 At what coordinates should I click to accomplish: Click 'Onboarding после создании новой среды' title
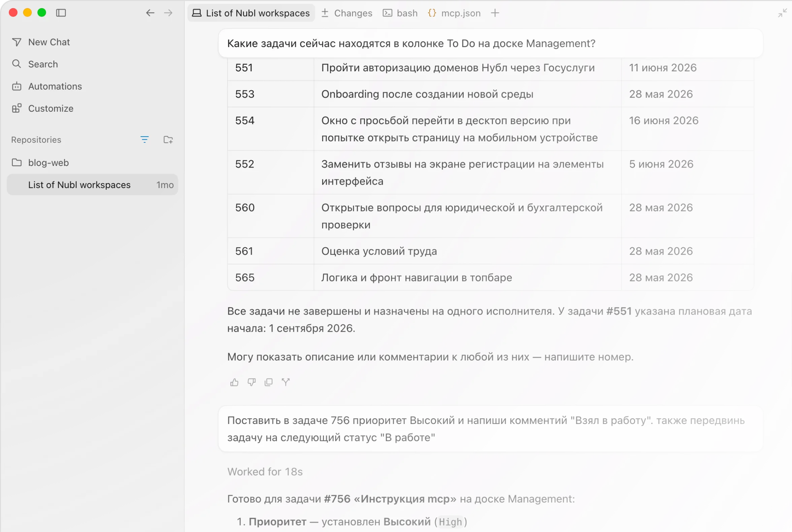tap(427, 94)
